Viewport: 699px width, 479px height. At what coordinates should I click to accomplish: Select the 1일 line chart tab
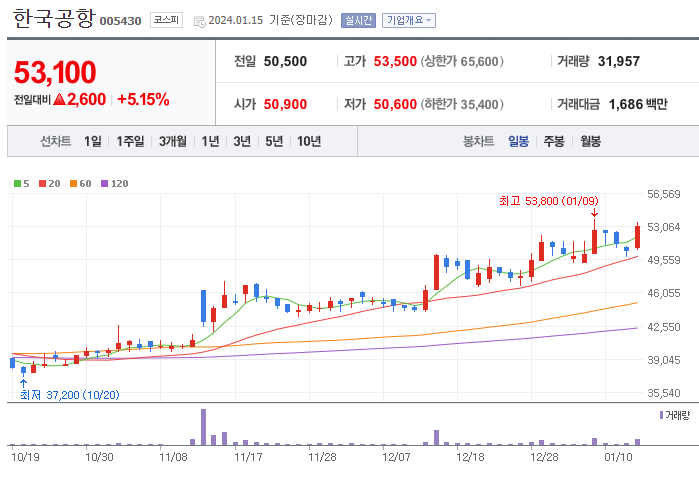[93, 141]
